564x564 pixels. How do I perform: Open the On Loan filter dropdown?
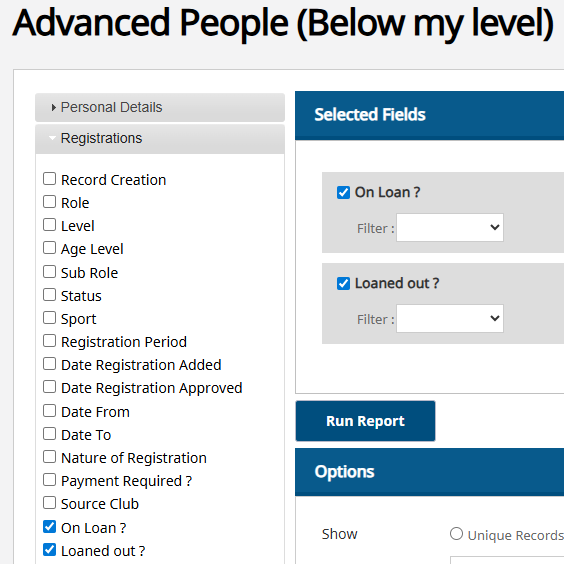pyautogui.click(x=450, y=228)
